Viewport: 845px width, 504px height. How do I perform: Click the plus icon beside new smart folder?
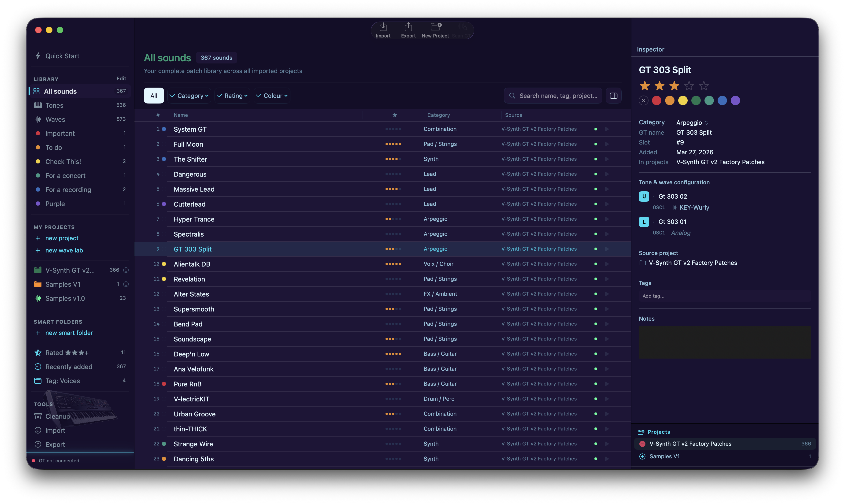pyautogui.click(x=38, y=333)
